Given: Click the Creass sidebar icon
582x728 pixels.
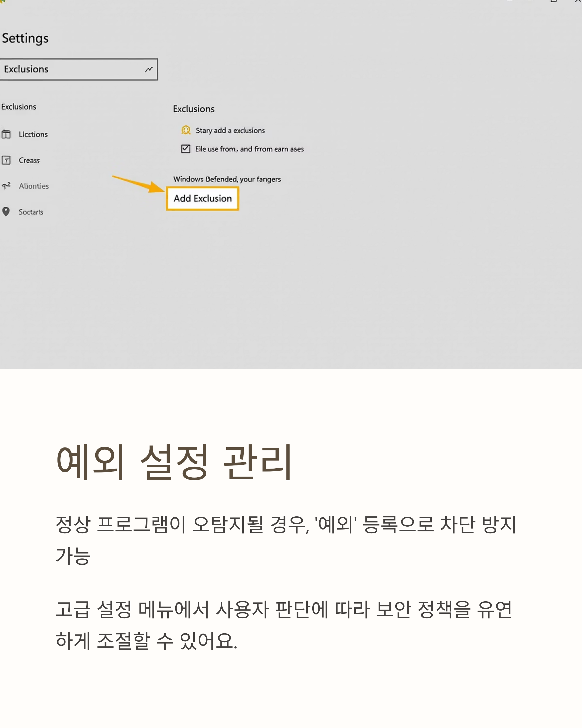Looking at the screenshot, I should pos(6,160).
